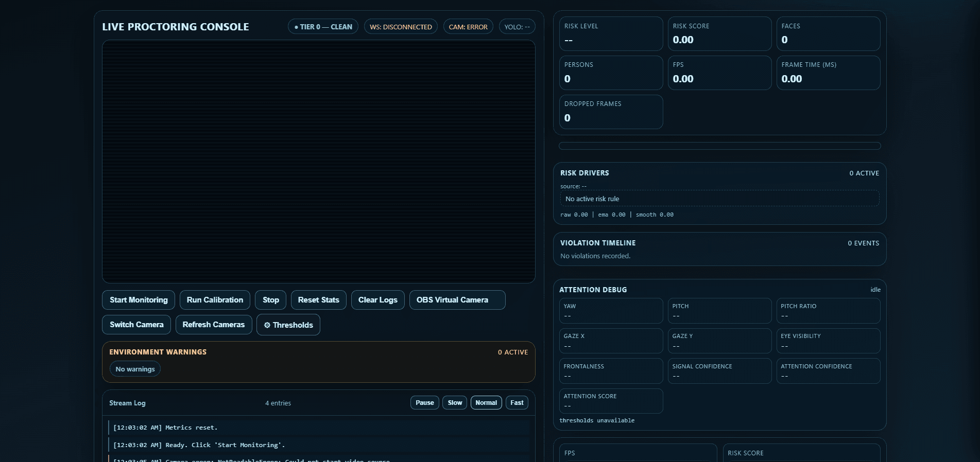Select the FACES metric card
This screenshot has height=462, width=980.
pyautogui.click(x=829, y=34)
